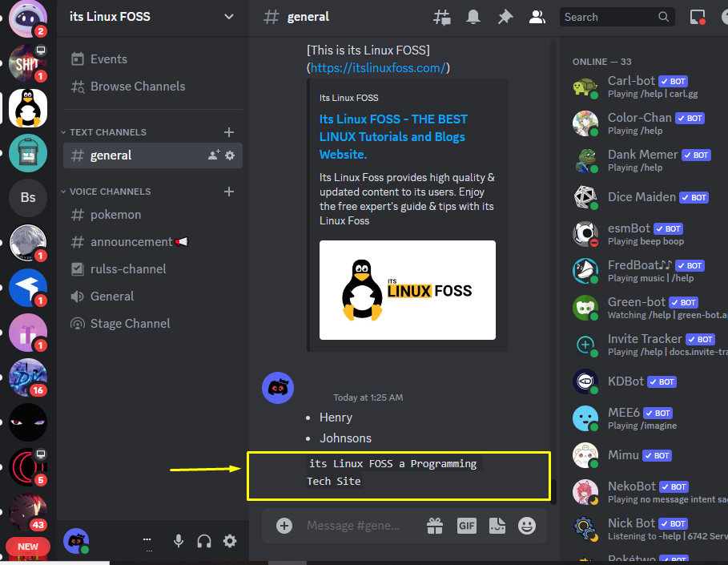Add a new voice channel with plus icon

tap(229, 192)
